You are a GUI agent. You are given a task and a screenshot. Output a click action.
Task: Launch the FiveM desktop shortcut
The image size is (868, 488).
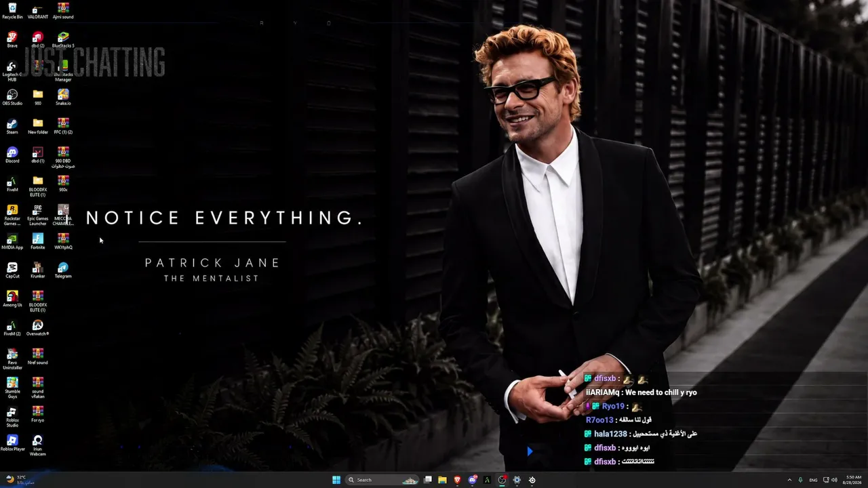point(12,184)
